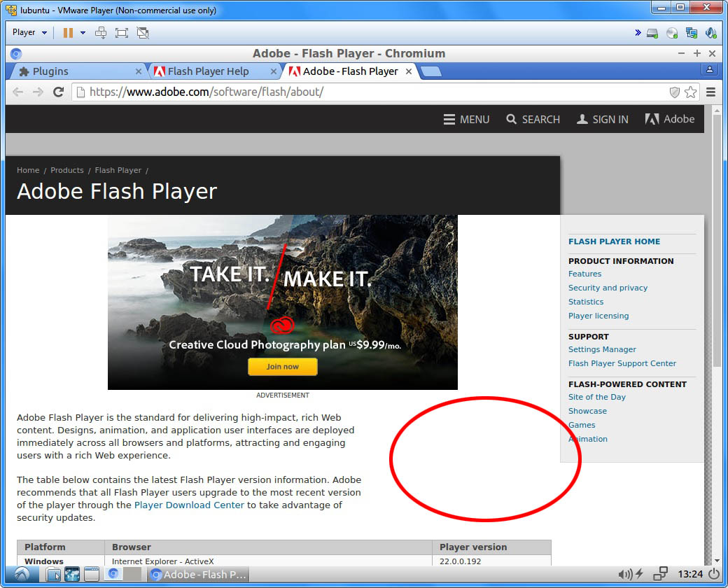Open the file manager icon in Lubuntu panel
This screenshot has height=588, width=728.
(x=53, y=575)
